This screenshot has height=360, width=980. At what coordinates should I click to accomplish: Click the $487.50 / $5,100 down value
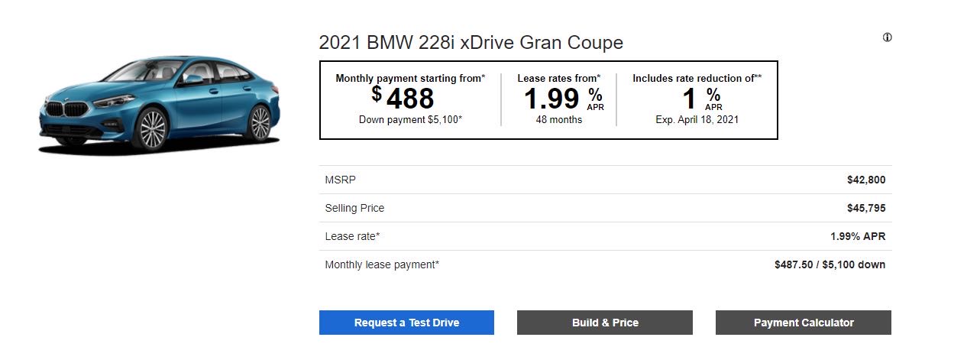[830, 265]
